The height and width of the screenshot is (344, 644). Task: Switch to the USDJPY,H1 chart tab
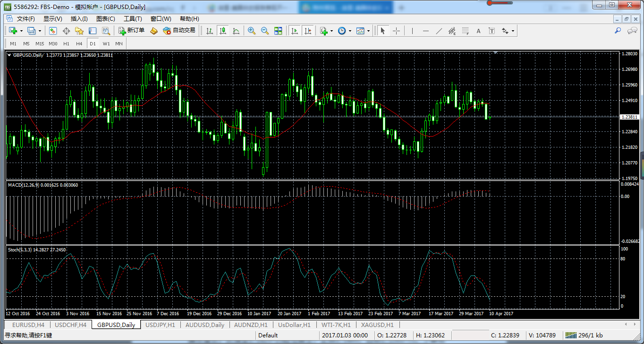point(160,325)
